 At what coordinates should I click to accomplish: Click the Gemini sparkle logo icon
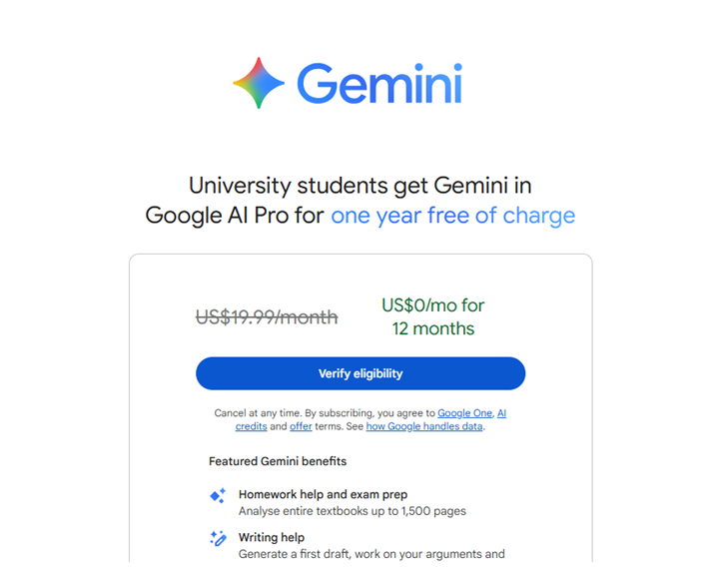click(x=259, y=83)
